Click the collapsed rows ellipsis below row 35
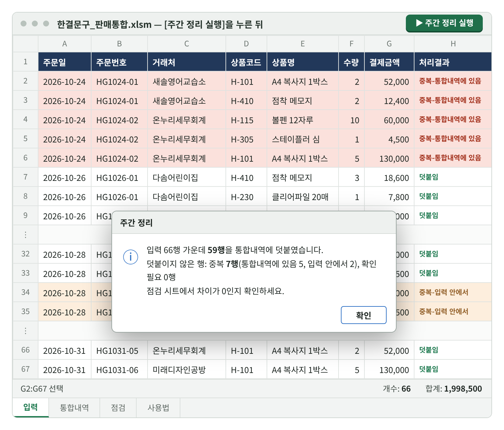This screenshot has height=430, width=504. pos(26,331)
